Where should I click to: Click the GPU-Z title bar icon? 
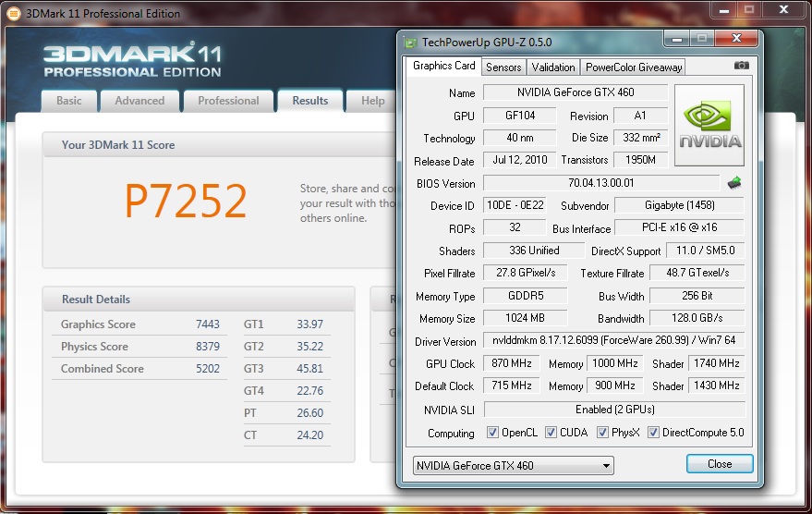pos(411,43)
